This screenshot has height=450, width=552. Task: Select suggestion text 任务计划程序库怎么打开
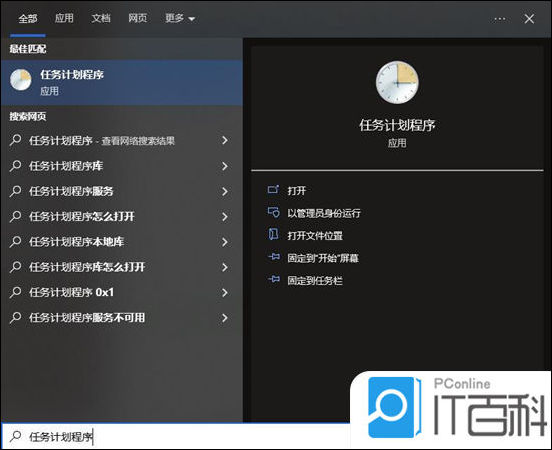(87, 267)
